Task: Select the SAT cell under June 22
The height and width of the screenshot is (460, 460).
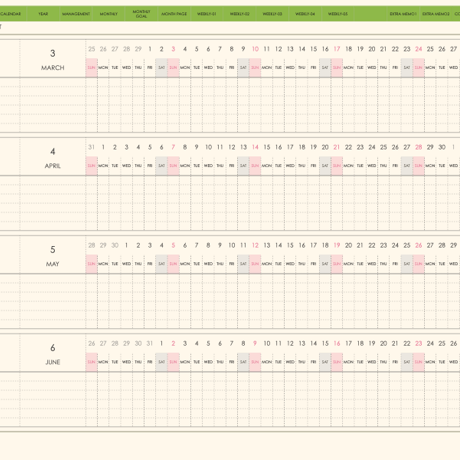Action: 407,362
